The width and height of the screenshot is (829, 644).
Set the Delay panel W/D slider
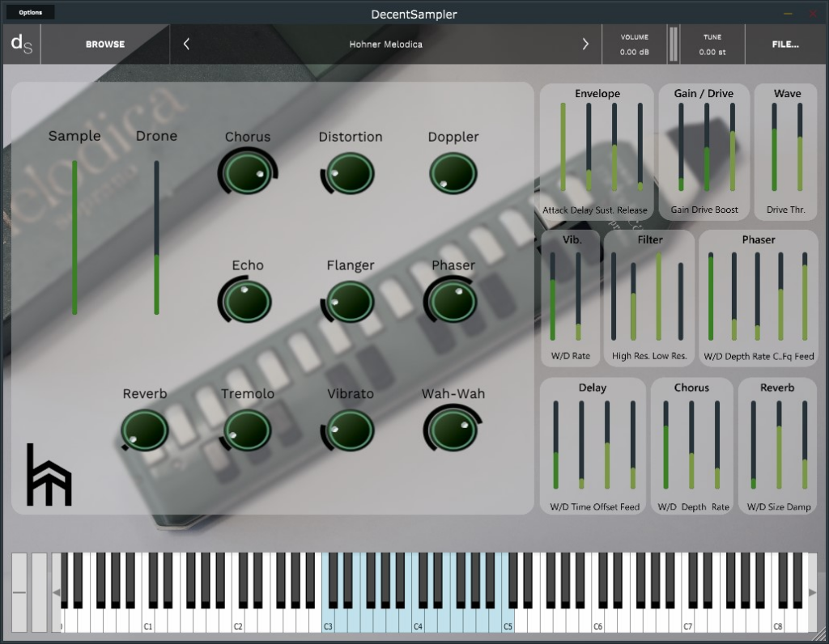tap(555, 445)
